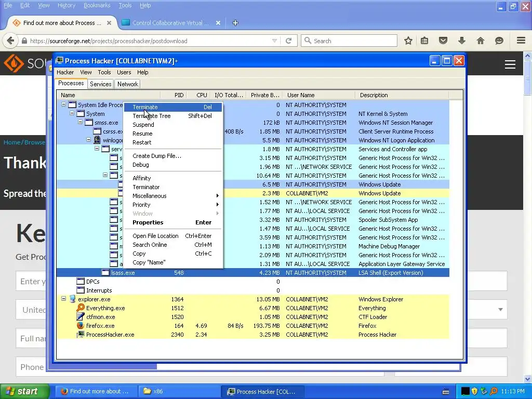
Task: Click the Windows start button
Action: (24, 391)
